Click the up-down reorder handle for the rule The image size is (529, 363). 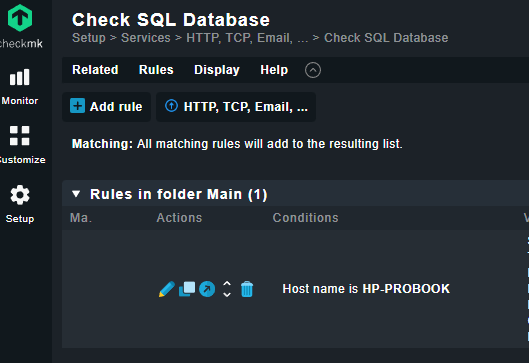227,289
